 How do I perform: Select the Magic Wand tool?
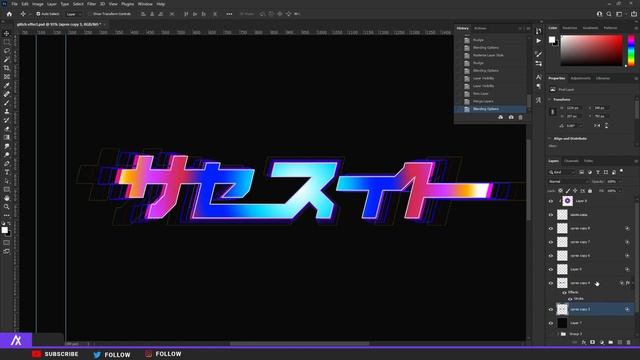(x=7, y=60)
